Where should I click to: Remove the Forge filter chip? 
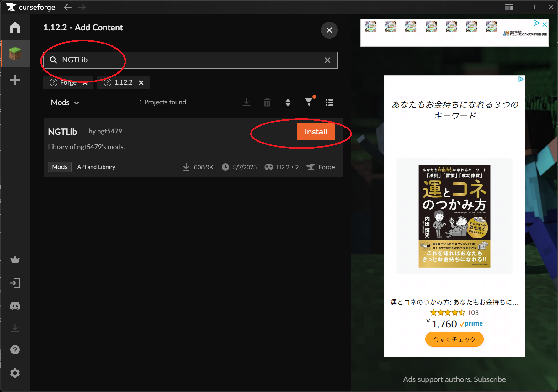pyautogui.click(x=85, y=83)
